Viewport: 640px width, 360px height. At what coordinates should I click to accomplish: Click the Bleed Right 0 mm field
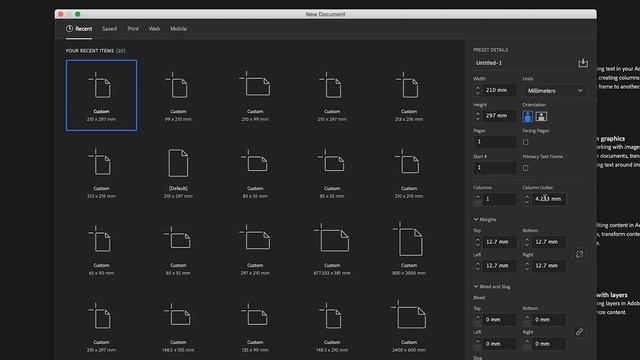click(x=549, y=344)
